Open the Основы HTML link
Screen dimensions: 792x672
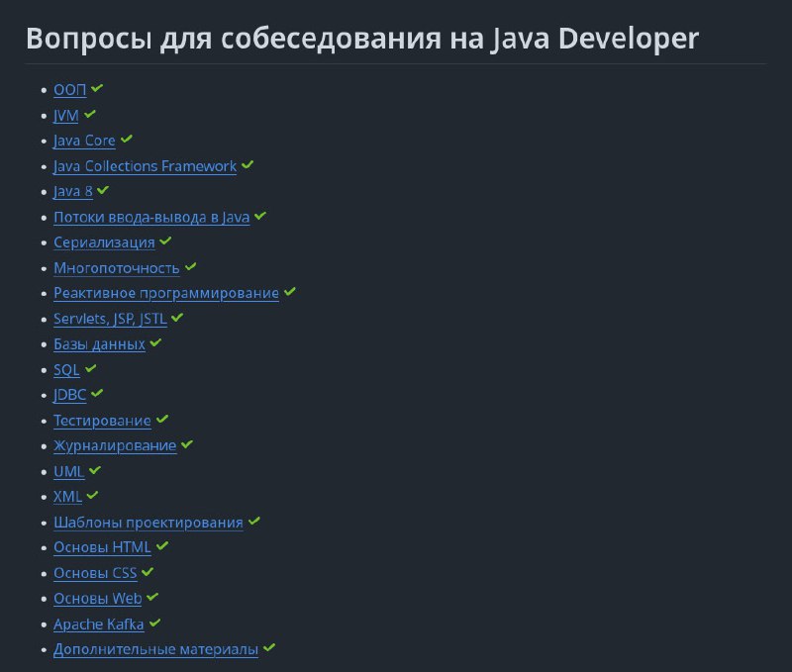pos(102,548)
